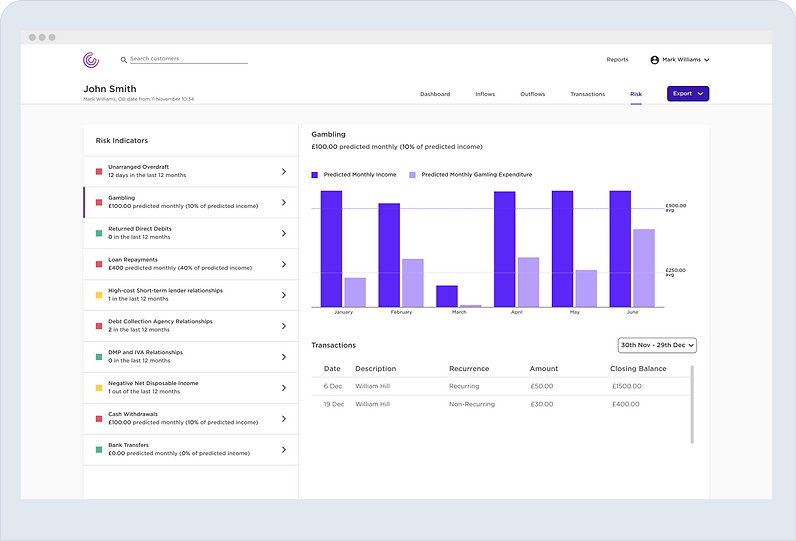Click red status square beside Unarranged Overdraft
The height and width of the screenshot is (541, 796).
click(98, 171)
